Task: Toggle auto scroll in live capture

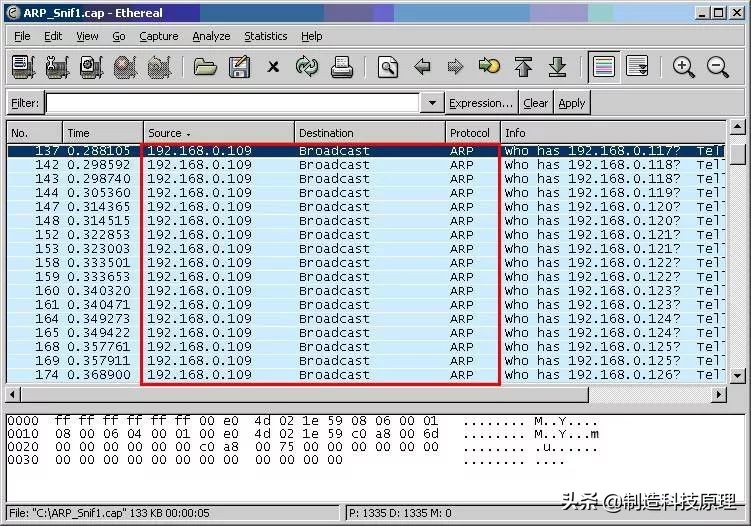Action: point(637,67)
